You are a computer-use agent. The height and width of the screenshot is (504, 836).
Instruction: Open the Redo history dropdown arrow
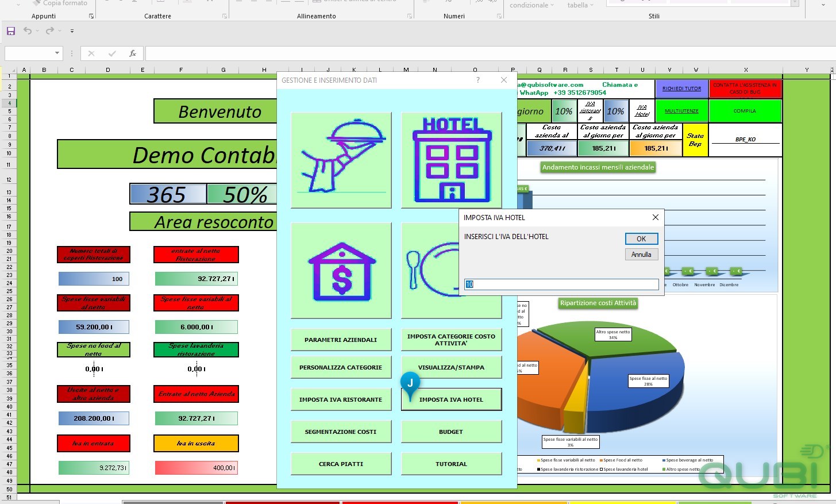(60, 31)
